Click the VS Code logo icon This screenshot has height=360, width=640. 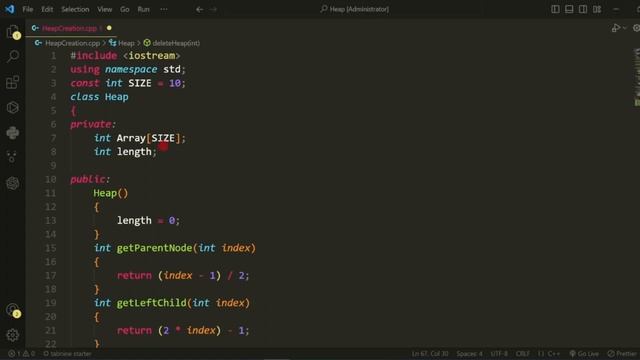pos(9,9)
